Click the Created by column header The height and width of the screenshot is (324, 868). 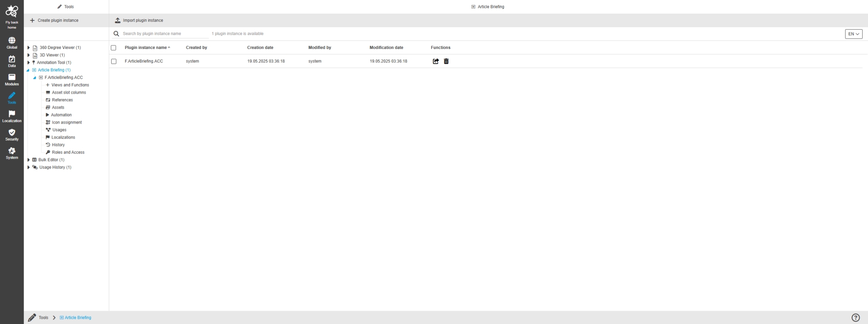(197, 48)
